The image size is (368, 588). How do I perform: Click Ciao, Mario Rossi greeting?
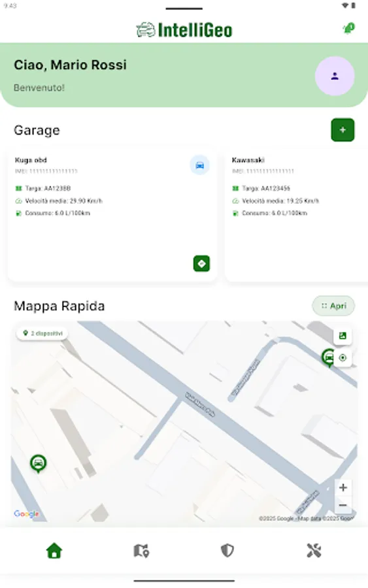70,65
